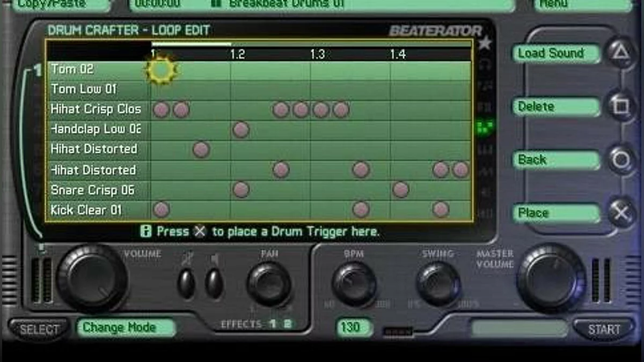Jump to the 1.2 beat marker
Screen dimensions: 644x362
(x=238, y=54)
